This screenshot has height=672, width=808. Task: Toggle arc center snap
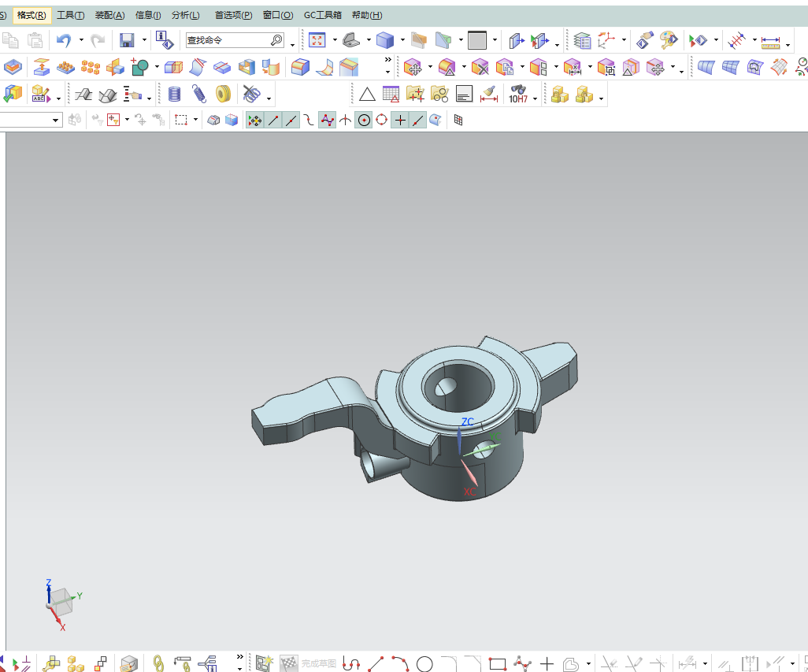pos(365,120)
